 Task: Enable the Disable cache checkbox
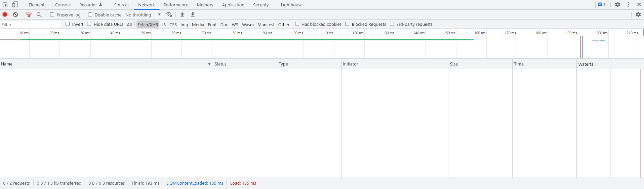tap(90, 14)
